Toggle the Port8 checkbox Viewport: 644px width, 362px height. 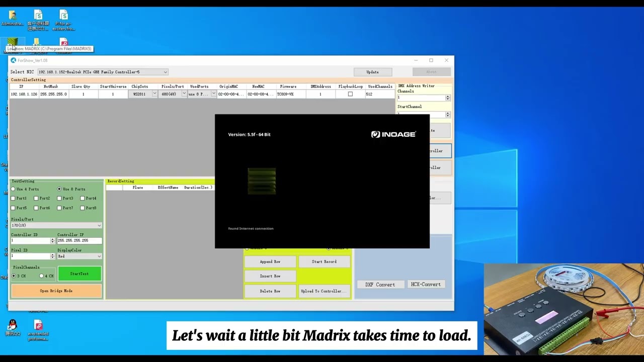(83, 208)
